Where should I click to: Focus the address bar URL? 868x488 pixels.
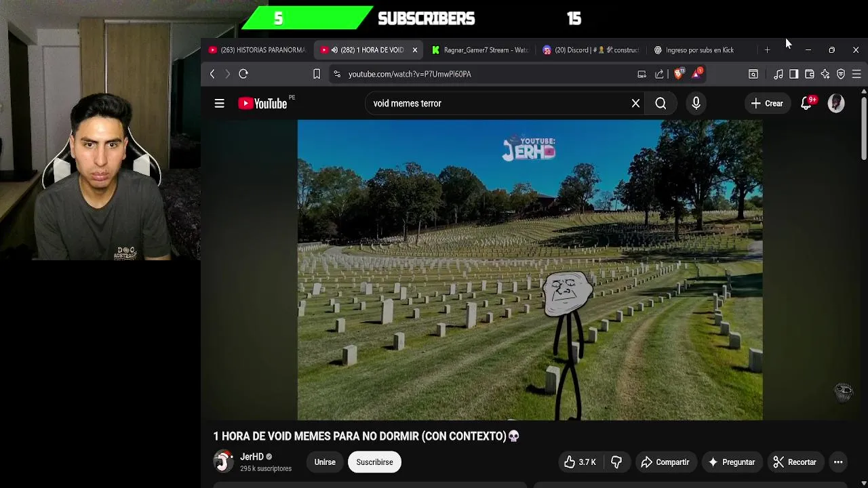[x=410, y=74]
